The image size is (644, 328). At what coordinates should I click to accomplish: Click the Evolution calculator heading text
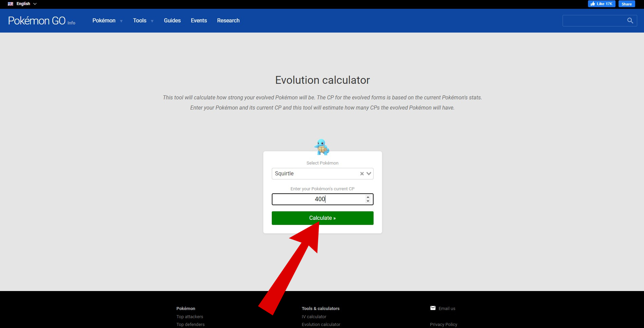click(322, 80)
